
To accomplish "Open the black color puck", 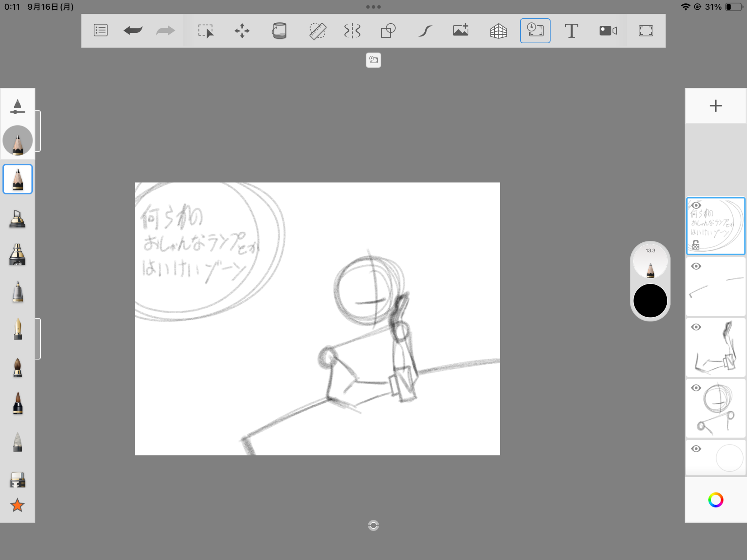I will coord(650,301).
